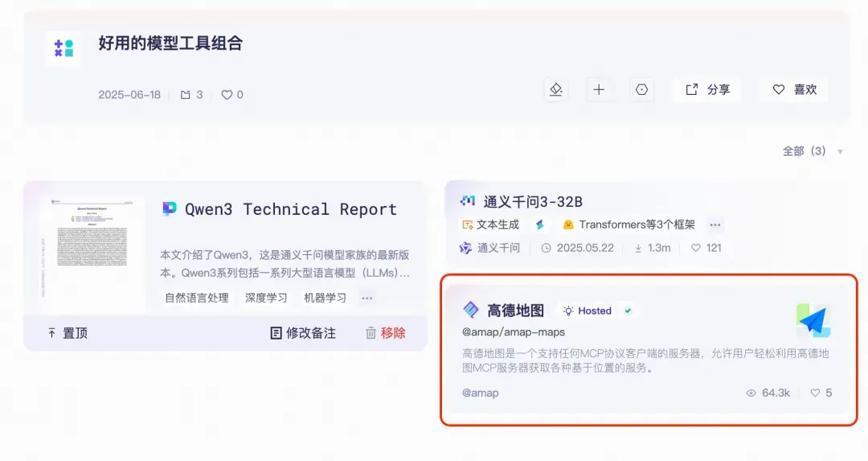Open the @amap author link
The image size is (868, 461).
click(481, 393)
